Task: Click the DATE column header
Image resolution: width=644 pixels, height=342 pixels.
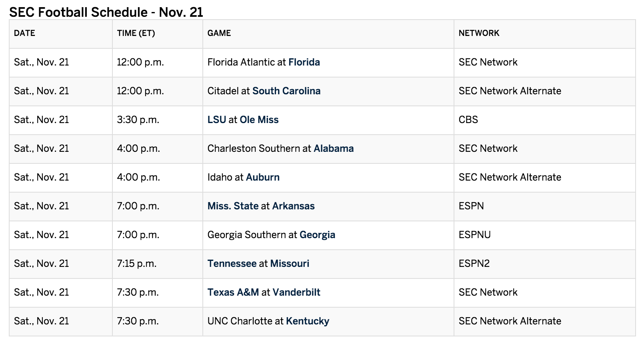Action: pyautogui.click(x=24, y=33)
